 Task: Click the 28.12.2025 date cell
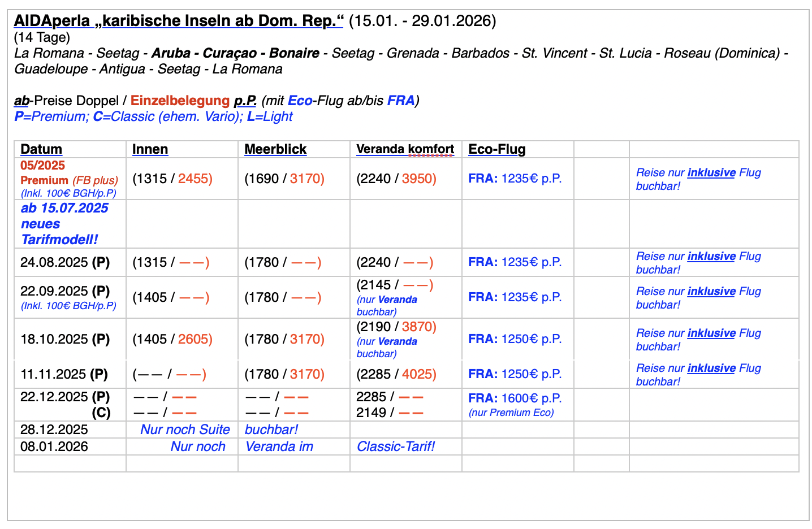coord(54,430)
